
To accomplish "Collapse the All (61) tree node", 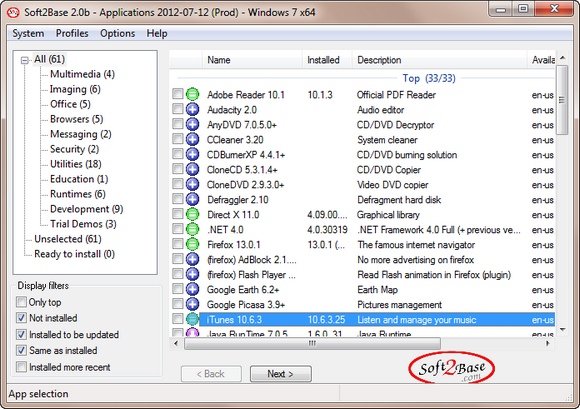I will (x=24, y=60).
